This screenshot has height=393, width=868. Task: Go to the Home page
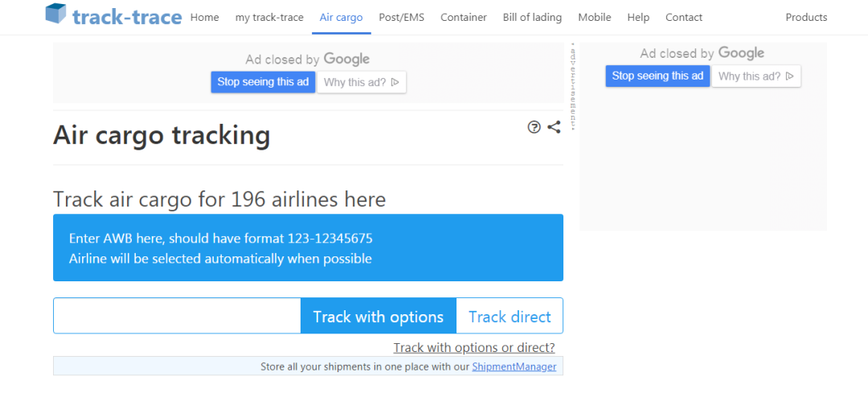point(204,17)
